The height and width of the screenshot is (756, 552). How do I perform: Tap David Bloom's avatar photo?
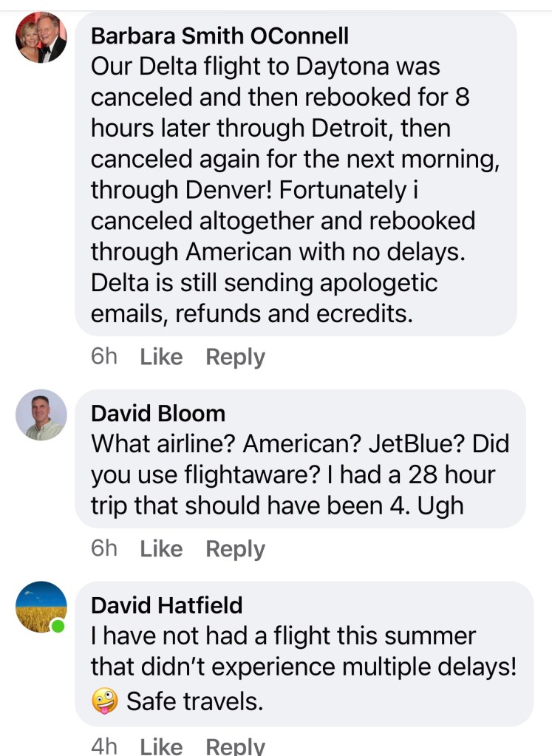click(41, 415)
